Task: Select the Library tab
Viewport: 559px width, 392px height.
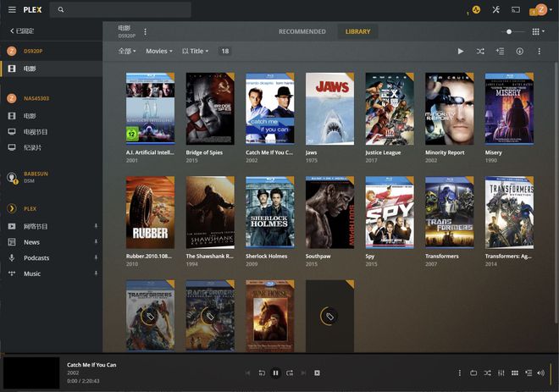Action: (357, 31)
